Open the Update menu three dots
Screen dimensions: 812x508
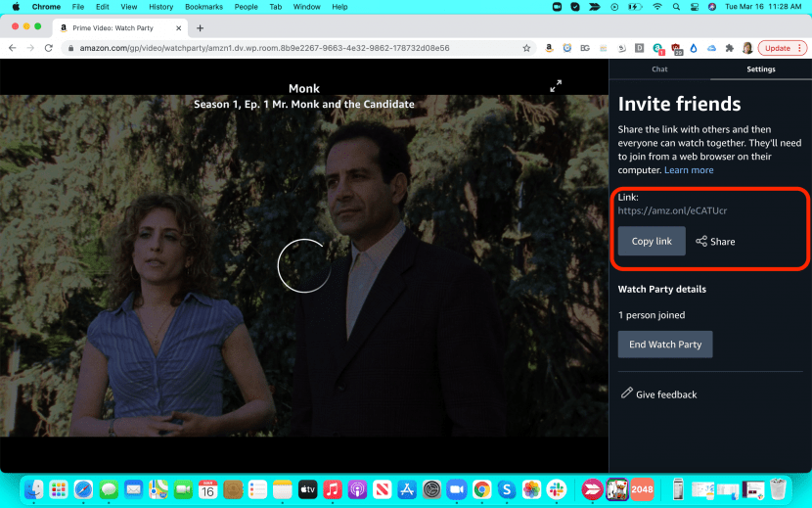pyautogui.click(x=800, y=48)
